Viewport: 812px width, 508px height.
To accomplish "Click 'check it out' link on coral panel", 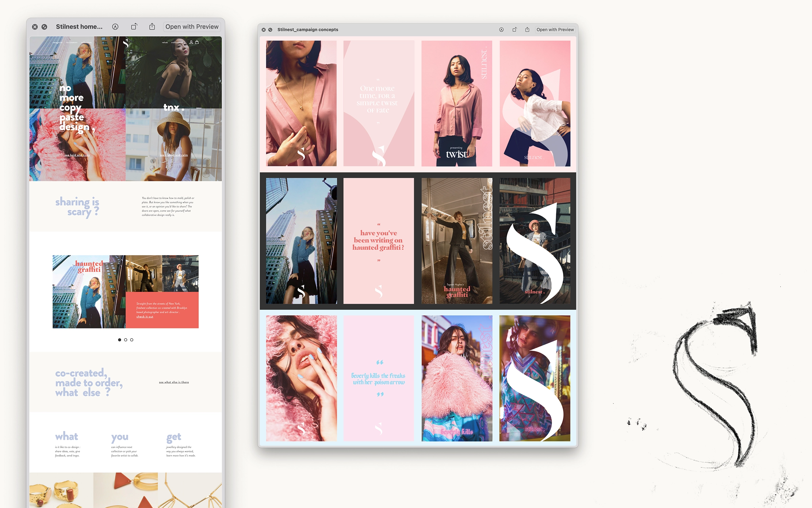I will (145, 317).
